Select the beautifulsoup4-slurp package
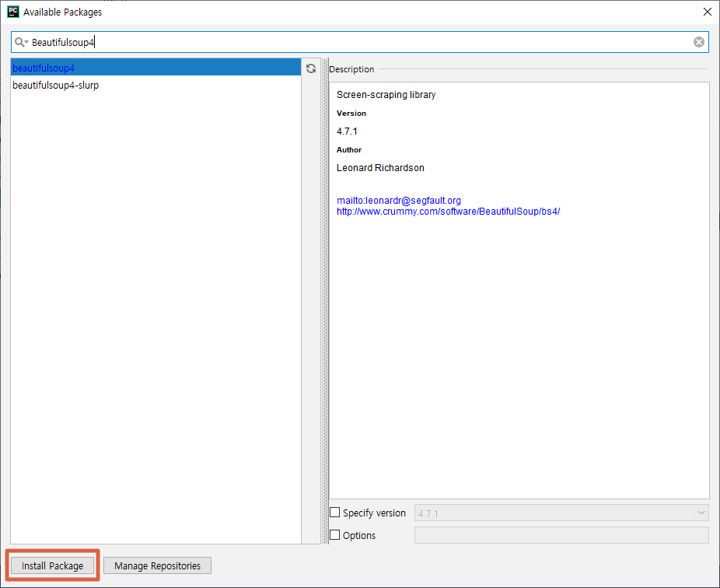This screenshot has width=720, height=588. click(x=156, y=85)
